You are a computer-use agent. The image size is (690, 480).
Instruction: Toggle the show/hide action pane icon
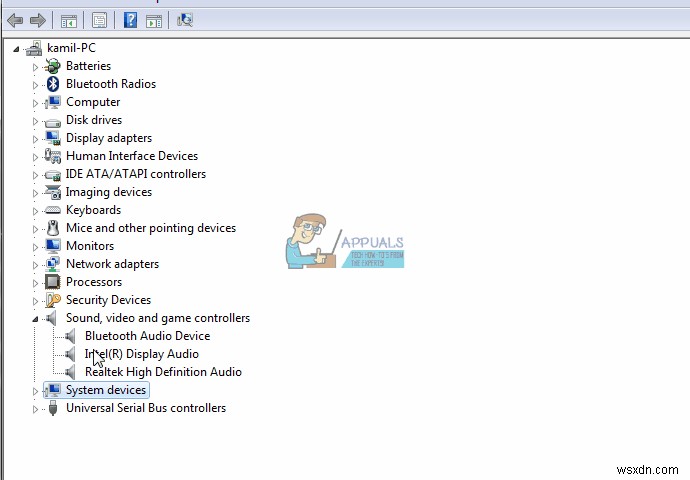point(154,21)
